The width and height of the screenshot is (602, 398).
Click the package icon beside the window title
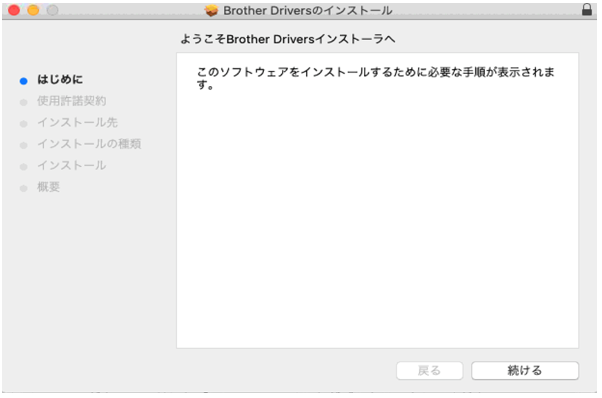[x=211, y=10]
